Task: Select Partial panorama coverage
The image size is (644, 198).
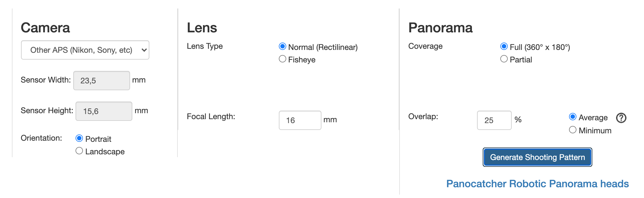Action: pos(504,59)
